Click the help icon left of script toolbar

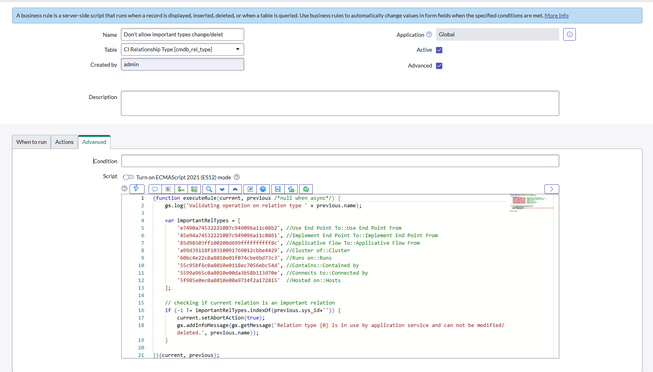tap(124, 188)
